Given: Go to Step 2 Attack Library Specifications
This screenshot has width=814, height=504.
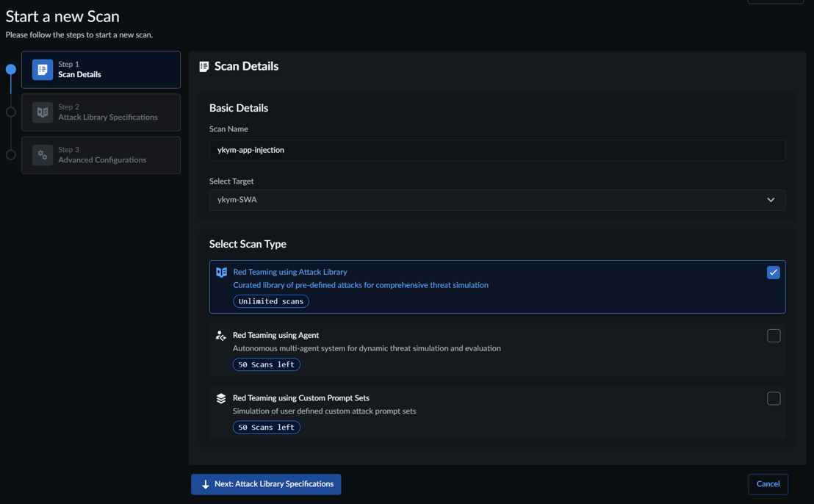Looking at the screenshot, I should [107, 112].
